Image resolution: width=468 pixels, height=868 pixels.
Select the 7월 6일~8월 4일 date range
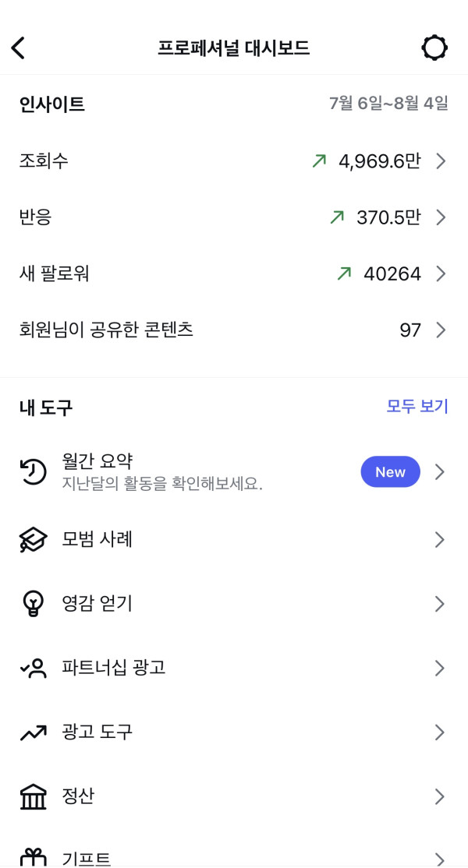coord(388,104)
